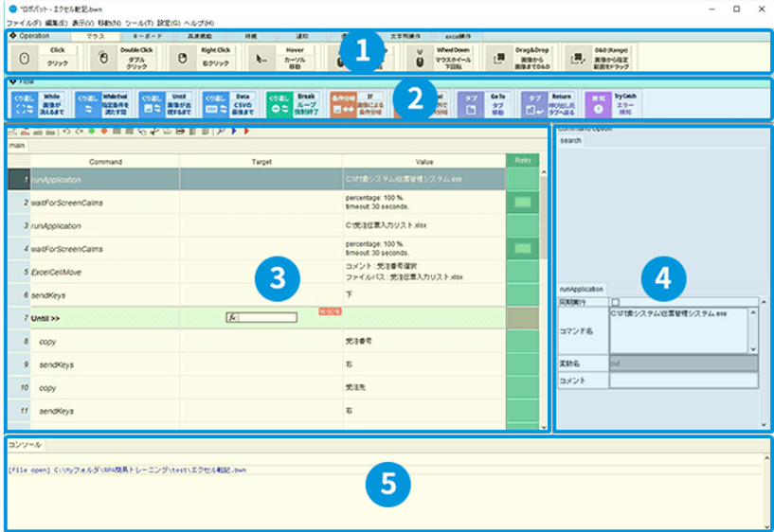Click the コメント input field
Screen dimensions: 774x532
[x=684, y=381]
